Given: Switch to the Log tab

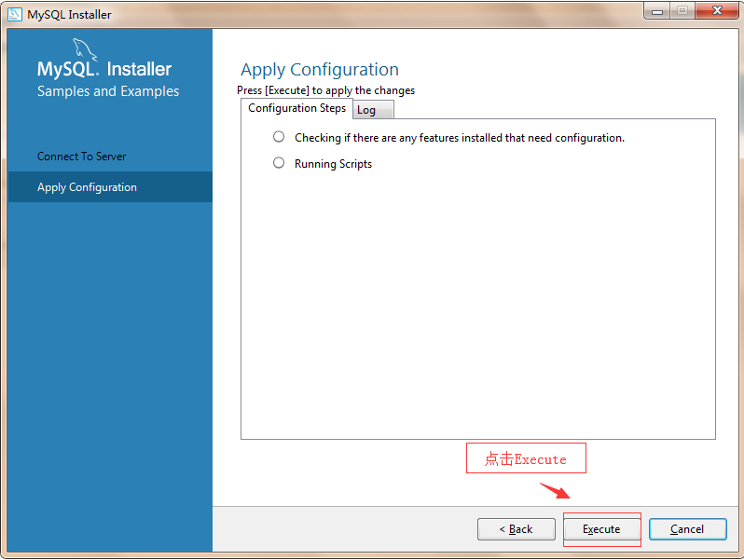Looking at the screenshot, I should tap(373, 110).
